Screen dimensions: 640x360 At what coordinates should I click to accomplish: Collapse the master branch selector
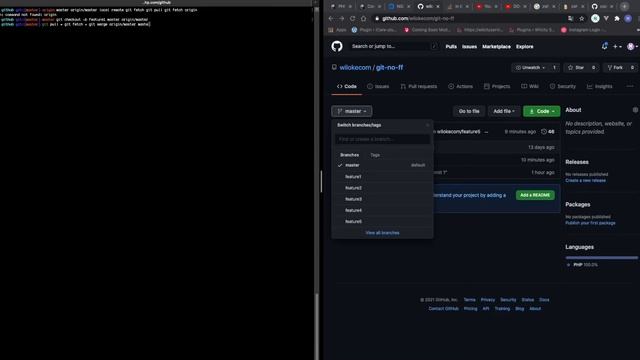pos(351,111)
